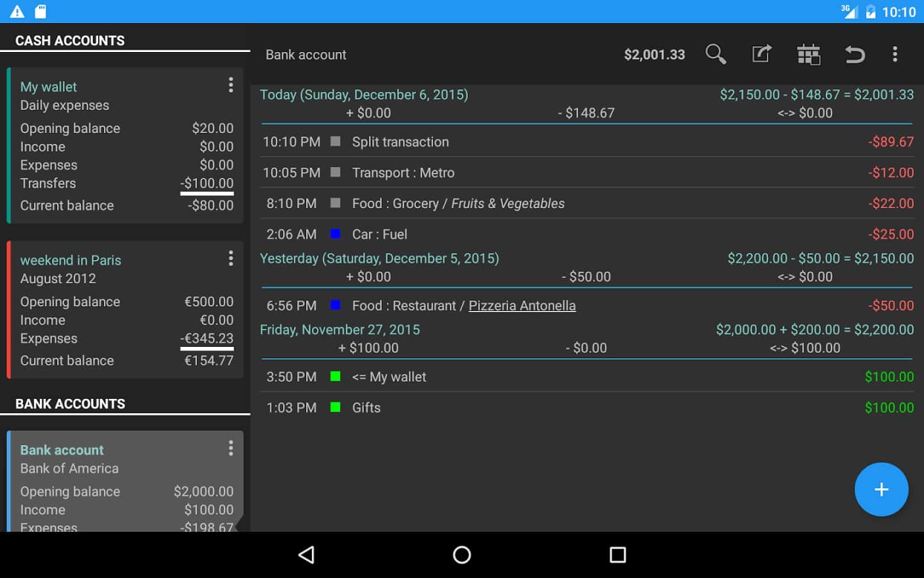924x578 pixels.
Task: Add new transaction with plus button
Action: click(881, 489)
